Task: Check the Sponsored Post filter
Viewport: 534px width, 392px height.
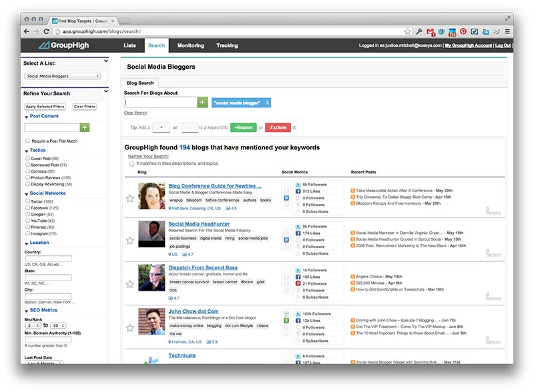Action: tap(27, 165)
